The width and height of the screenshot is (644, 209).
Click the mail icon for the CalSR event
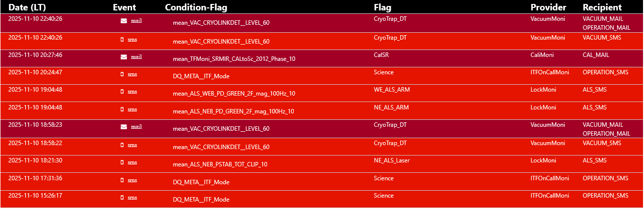124,57
